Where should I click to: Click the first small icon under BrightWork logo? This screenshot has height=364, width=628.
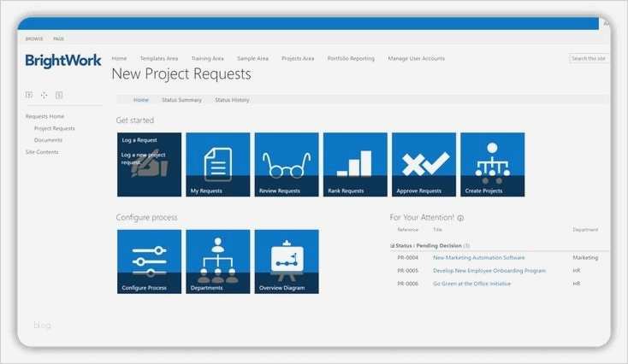(29, 95)
